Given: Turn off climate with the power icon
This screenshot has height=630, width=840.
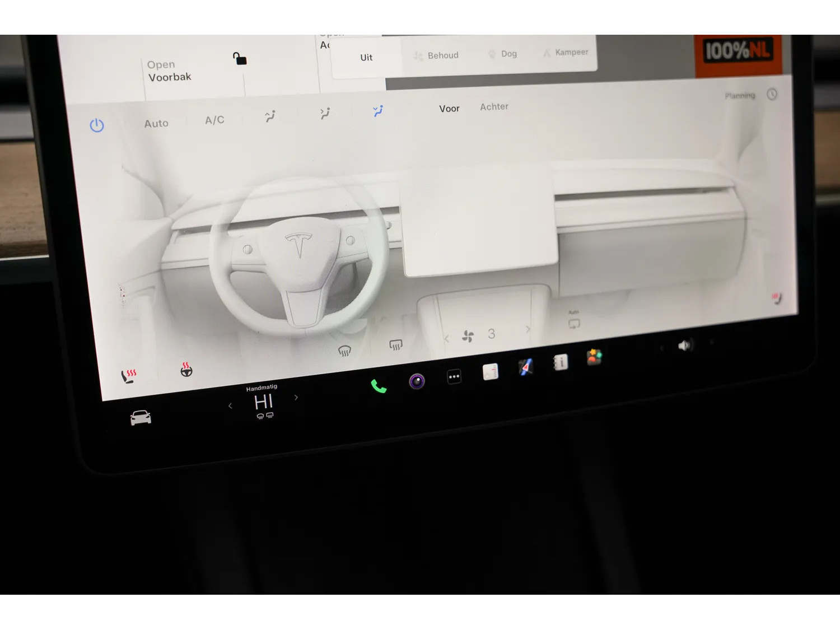Looking at the screenshot, I should coord(97,125).
